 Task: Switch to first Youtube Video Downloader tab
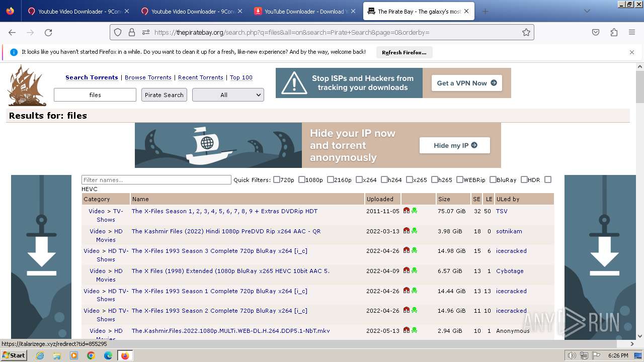coord(78,11)
